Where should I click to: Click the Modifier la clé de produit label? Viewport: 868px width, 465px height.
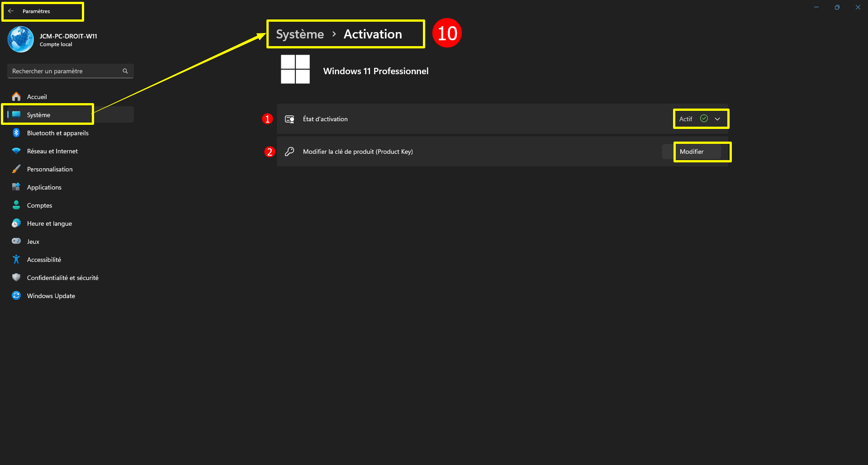pyautogui.click(x=358, y=152)
